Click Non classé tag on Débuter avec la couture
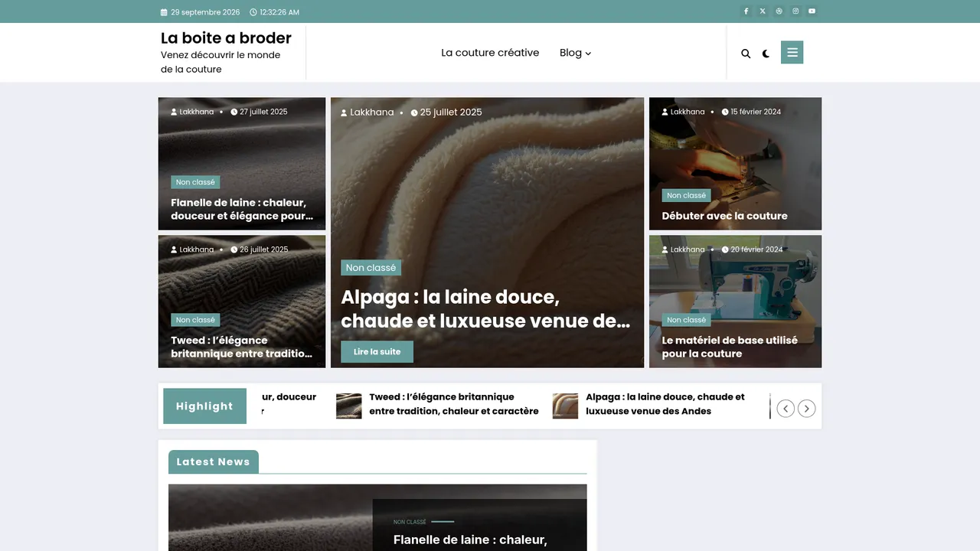 686,195
